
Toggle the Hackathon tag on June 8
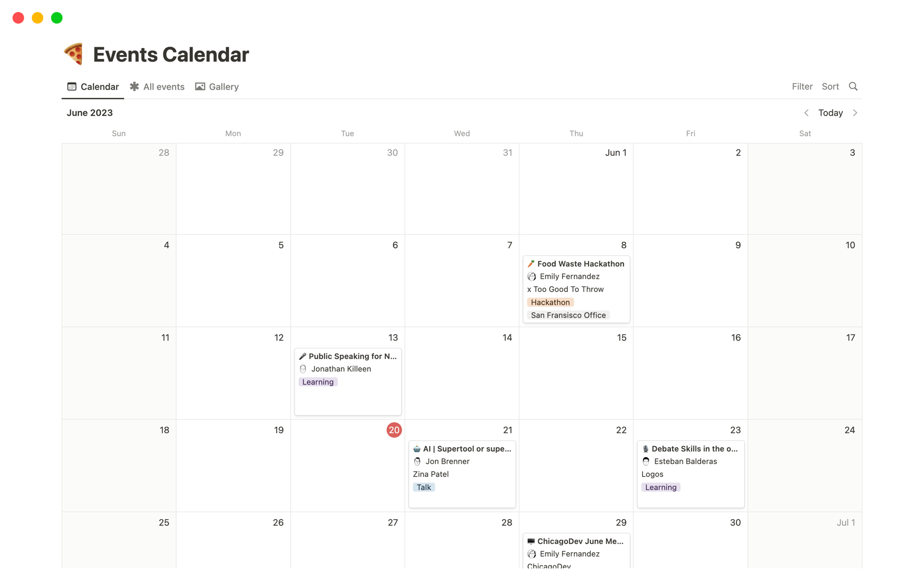coord(550,302)
